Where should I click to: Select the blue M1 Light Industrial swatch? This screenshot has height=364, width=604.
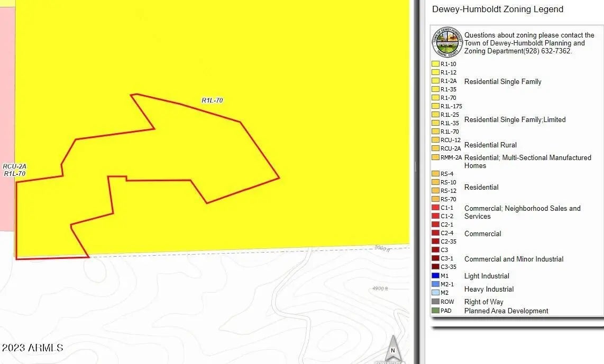435,276
